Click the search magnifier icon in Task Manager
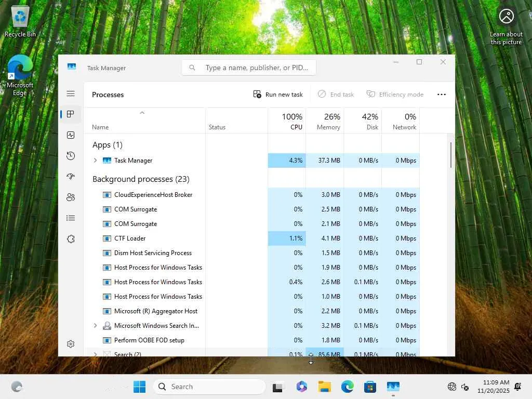The width and height of the screenshot is (532, 399). [x=192, y=68]
